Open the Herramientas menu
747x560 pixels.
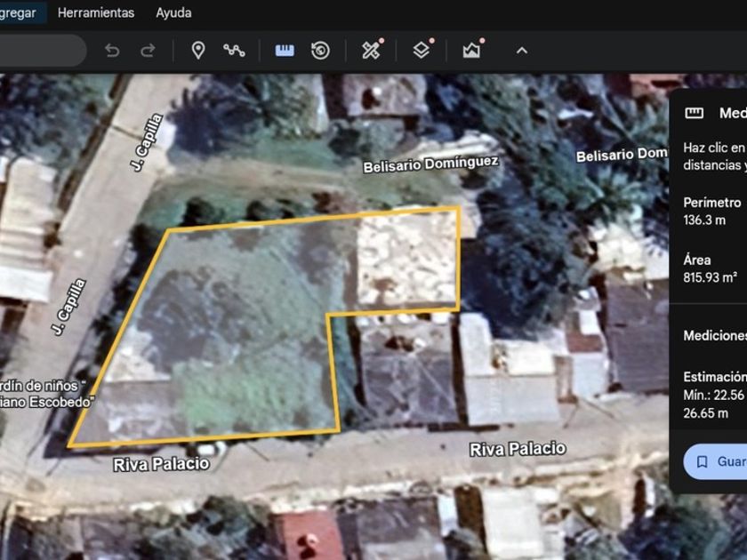click(96, 12)
